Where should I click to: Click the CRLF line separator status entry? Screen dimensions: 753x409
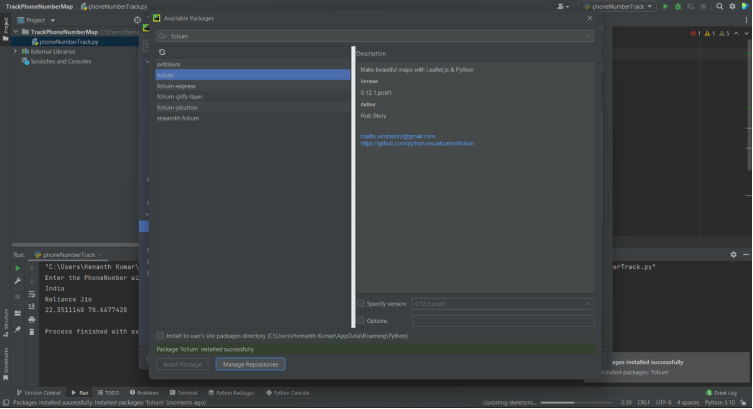coord(644,402)
